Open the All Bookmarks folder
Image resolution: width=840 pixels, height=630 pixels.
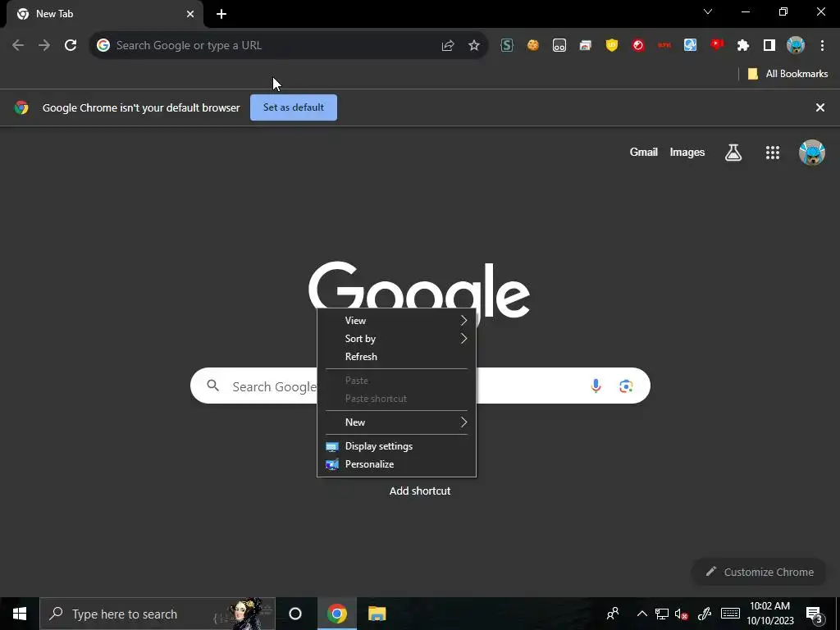click(x=787, y=74)
